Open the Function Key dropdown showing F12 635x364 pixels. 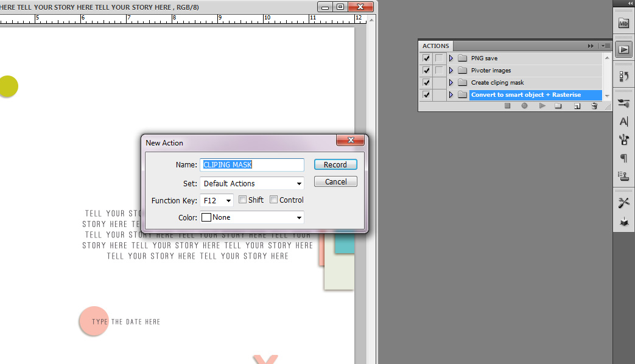click(217, 200)
